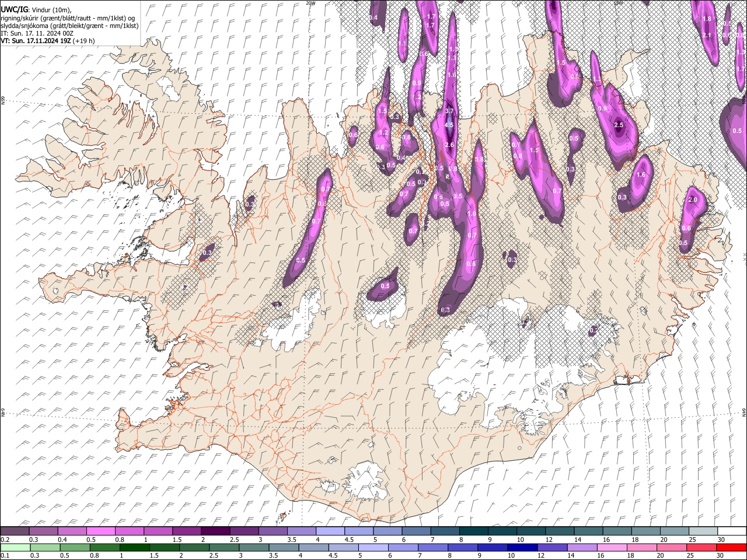Image resolution: width=747 pixels, height=560 pixels.
Task: Click the snow-scale swatch between 0.2 and 0.3
Action: pyautogui.click(x=15, y=531)
